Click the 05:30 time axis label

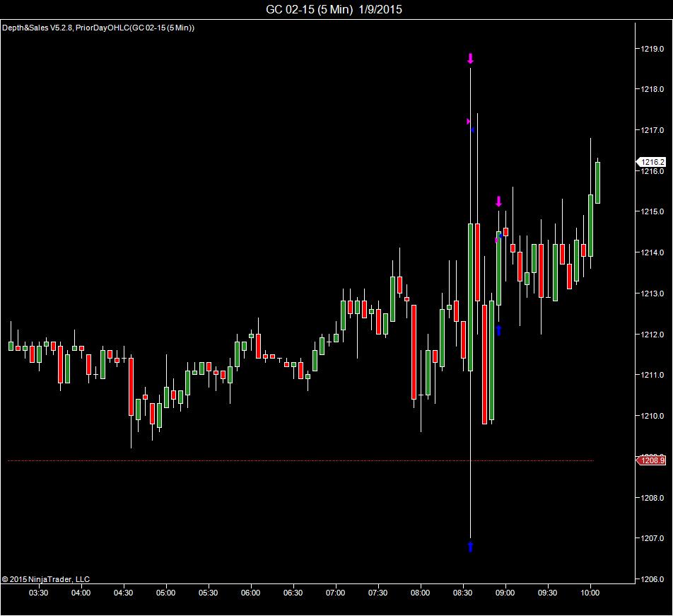coord(208,593)
